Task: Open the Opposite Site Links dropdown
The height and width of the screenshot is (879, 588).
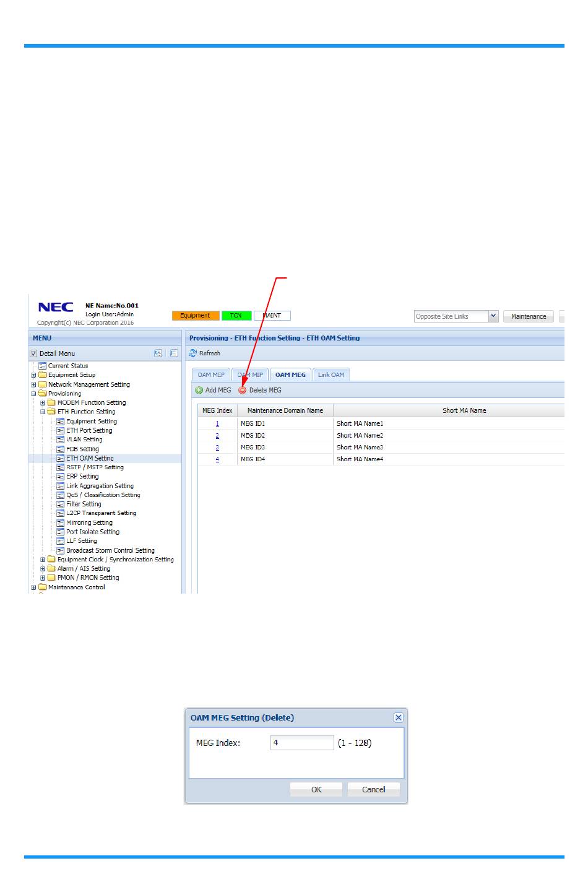Action: point(493,316)
